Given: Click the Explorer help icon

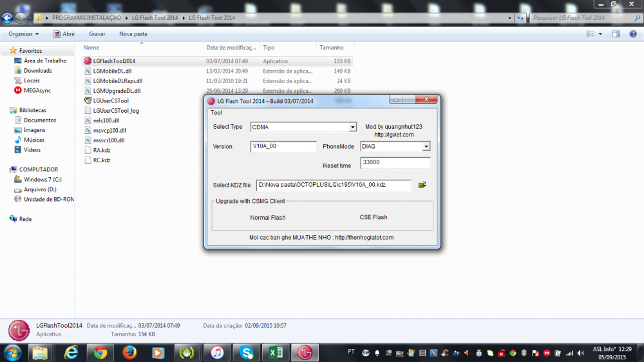Looking at the screenshot, I should (x=633, y=34).
